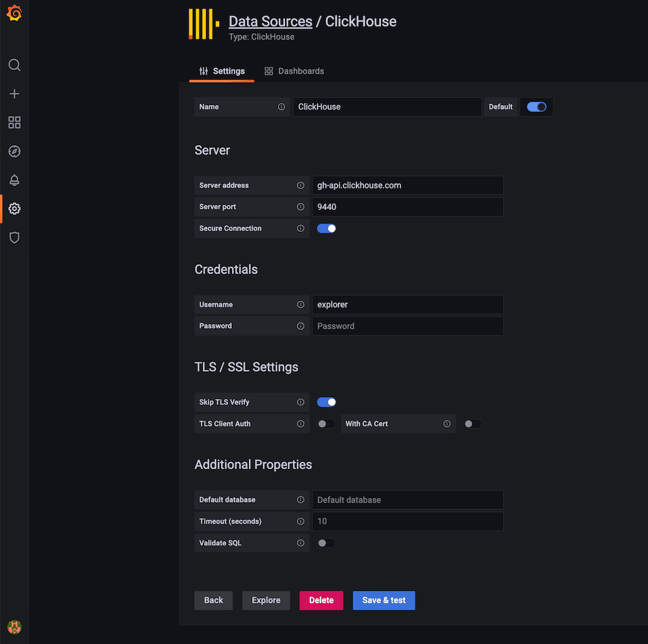Click the info icon next to Validate SQL
This screenshot has width=648, height=644.
[x=301, y=543]
